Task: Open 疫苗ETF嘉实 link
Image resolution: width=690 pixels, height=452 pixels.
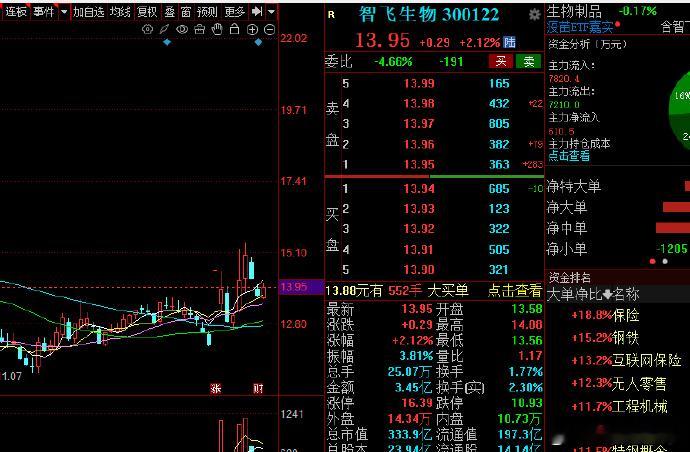Action: pos(580,28)
